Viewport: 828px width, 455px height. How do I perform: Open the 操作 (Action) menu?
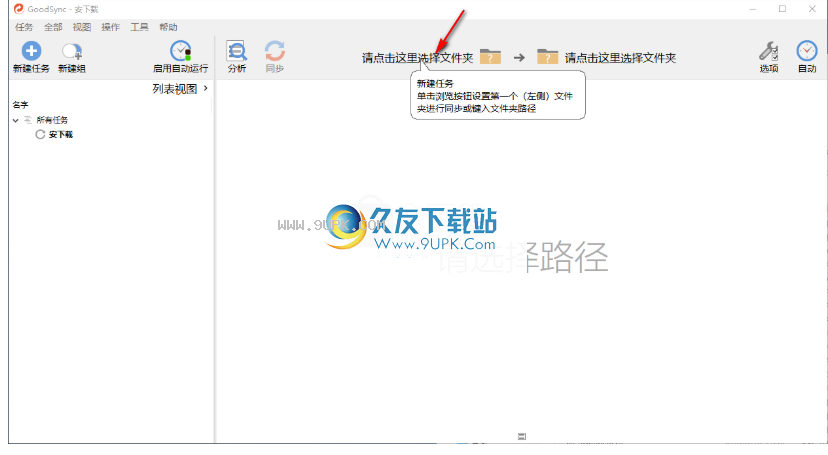[x=110, y=27]
